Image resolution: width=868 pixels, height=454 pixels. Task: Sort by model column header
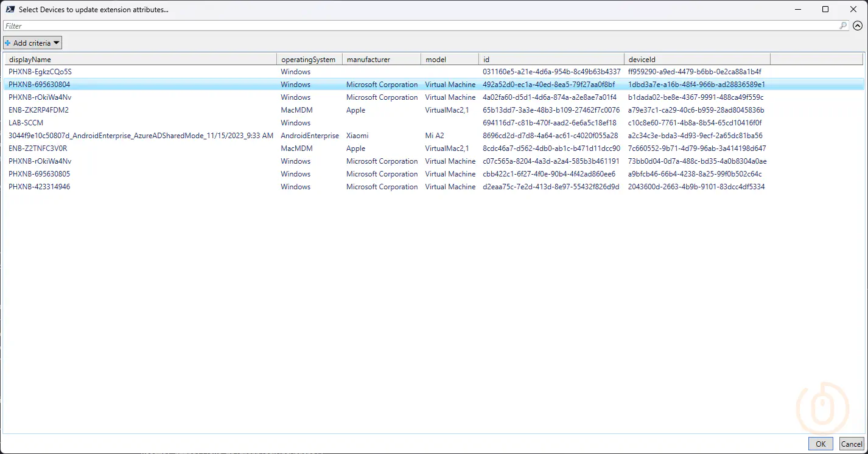pyautogui.click(x=449, y=60)
